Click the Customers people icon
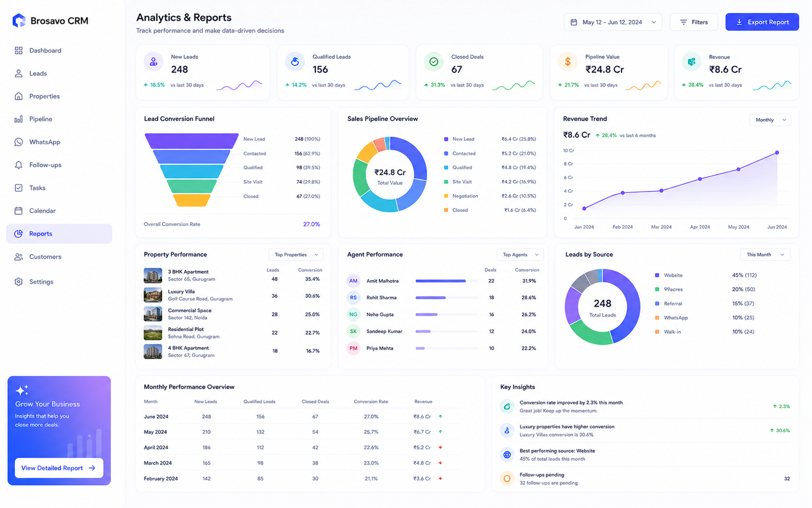The height and width of the screenshot is (508, 812). pos(18,257)
